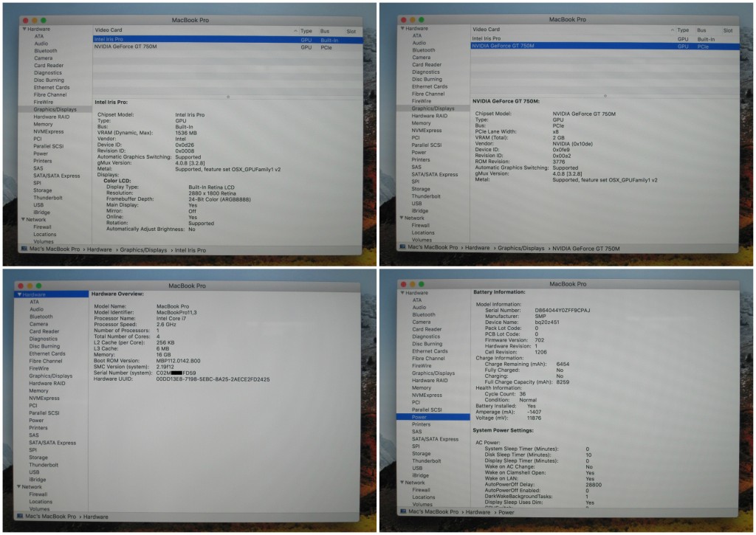The height and width of the screenshot is (535, 756).
Task: Click computer icon in Battery Information window path bar
Action: pyautogui.click(x=403, y=511)
